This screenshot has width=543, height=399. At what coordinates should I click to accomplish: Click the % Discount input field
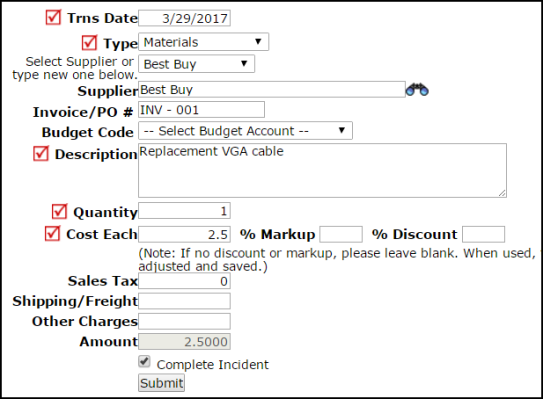click(483, 234)
